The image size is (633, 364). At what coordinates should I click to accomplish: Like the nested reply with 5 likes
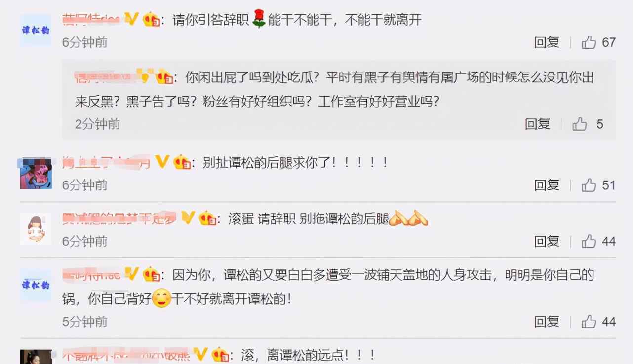point(580,124)
